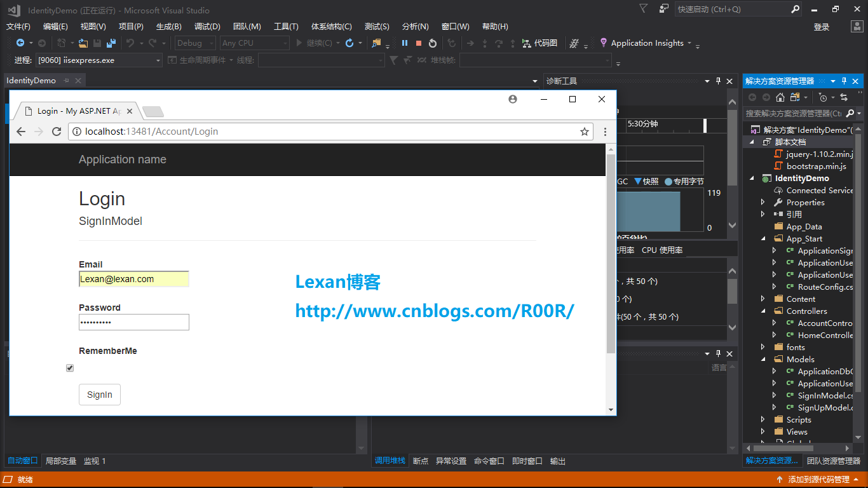Click the page info icon before localhost
This screenshot has height=488, width=868.
pos(77,132)
